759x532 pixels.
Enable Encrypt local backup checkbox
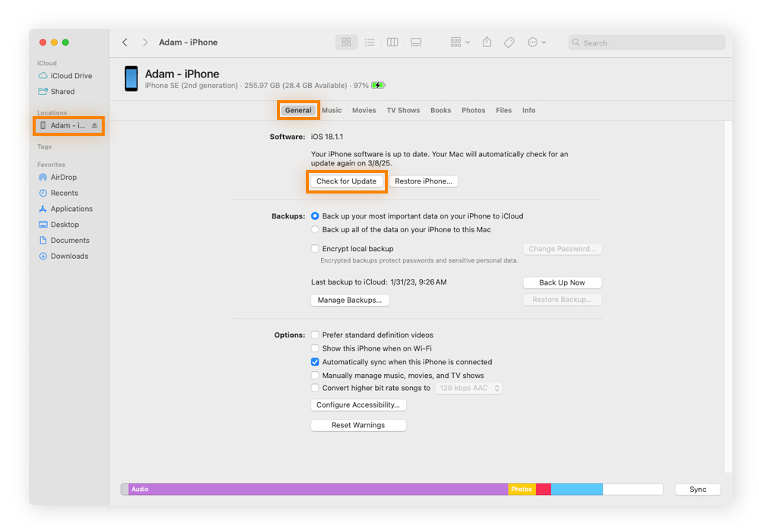click(x=315, y=249)
